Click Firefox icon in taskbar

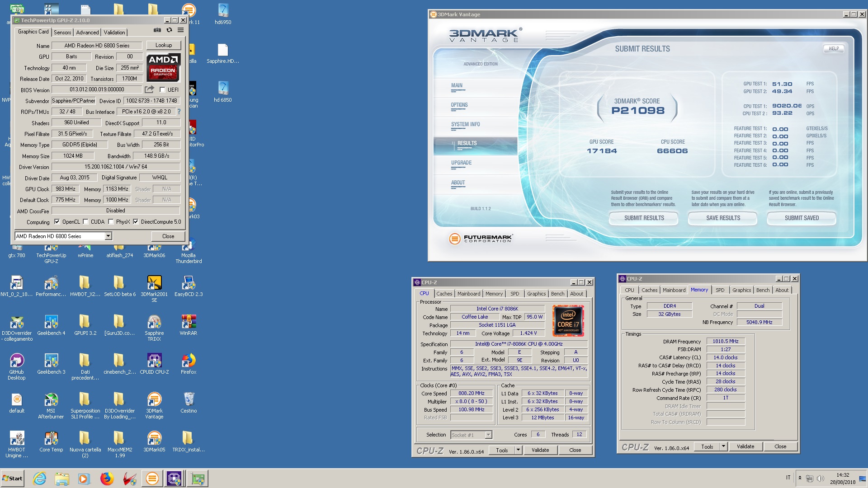[107, 479]
